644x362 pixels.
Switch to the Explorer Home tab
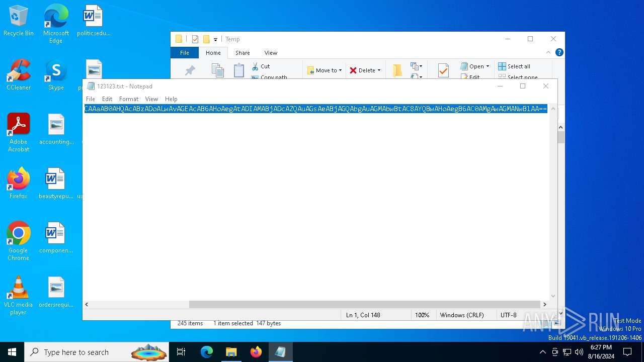(x=213, y=53)
